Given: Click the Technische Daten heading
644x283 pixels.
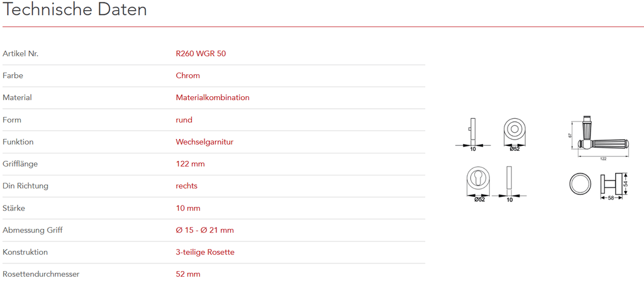Looking at the screenshot, I should [x=75, y=10].
